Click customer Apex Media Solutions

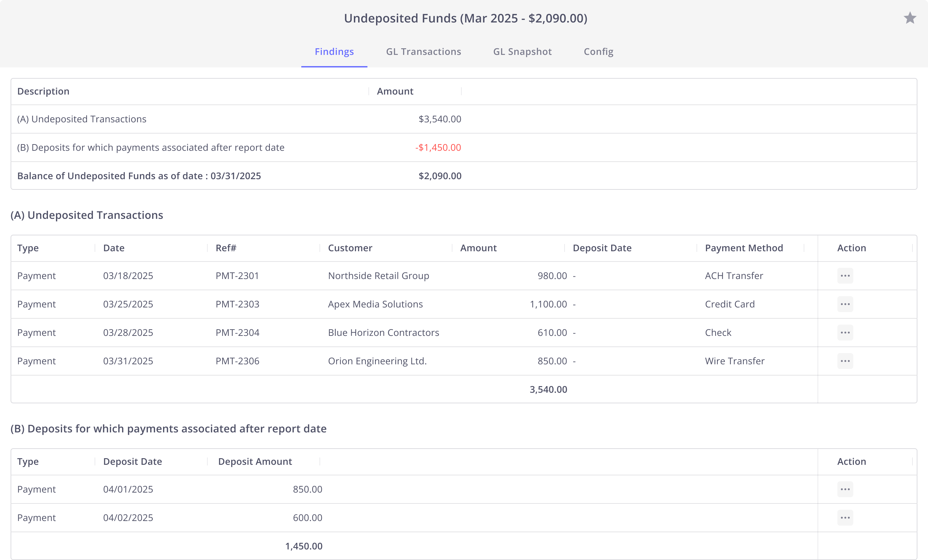point(375,304)
